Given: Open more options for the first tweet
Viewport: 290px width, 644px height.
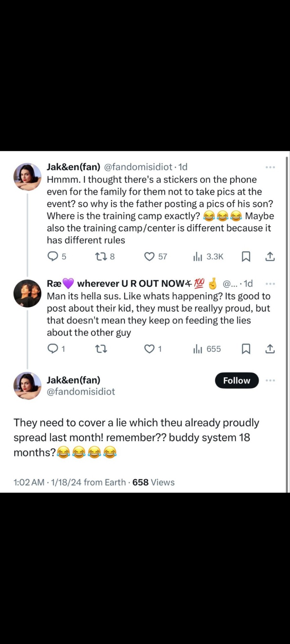Looking at the screenshot, I should 270,167.
